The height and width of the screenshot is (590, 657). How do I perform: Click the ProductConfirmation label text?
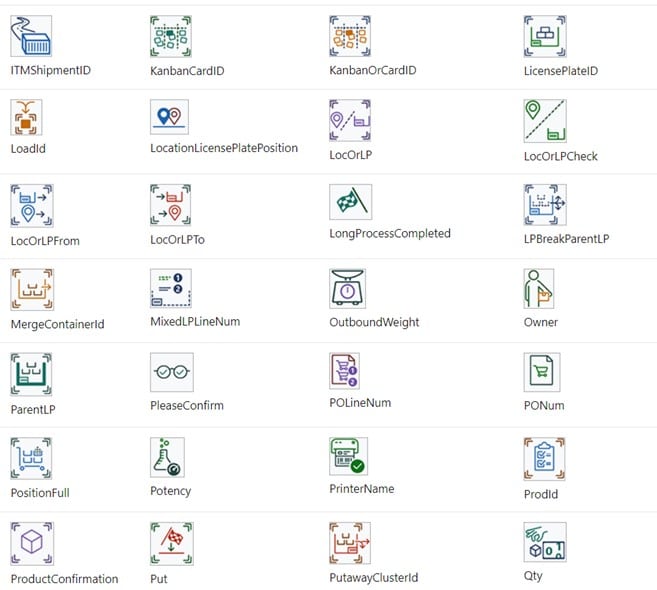coord(64,579)
